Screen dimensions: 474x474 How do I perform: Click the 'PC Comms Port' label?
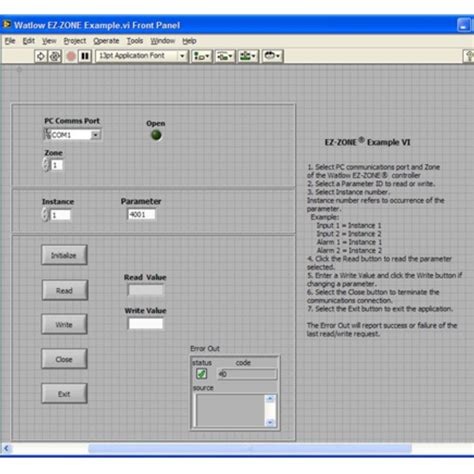coord(72,121)
